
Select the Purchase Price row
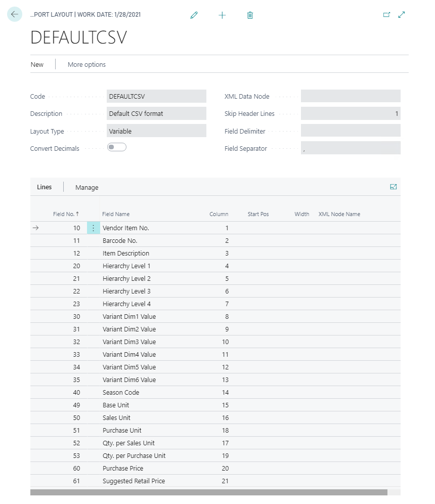point(123,469)
